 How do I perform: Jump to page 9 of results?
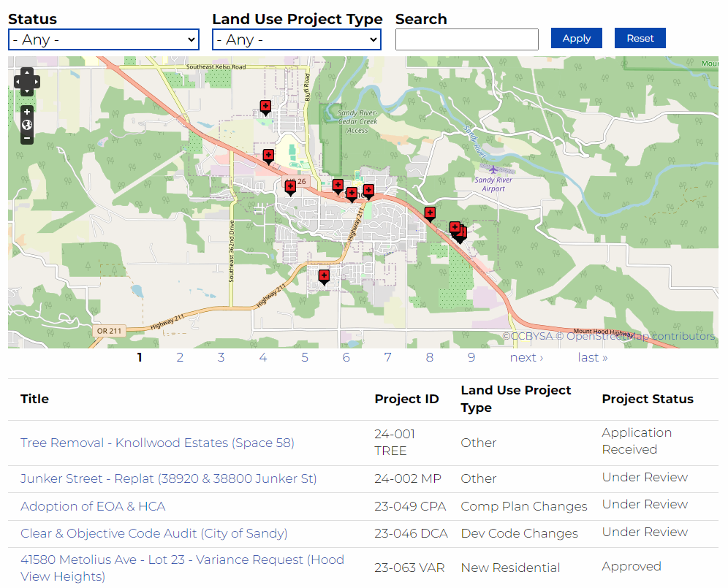click(471, 357)
